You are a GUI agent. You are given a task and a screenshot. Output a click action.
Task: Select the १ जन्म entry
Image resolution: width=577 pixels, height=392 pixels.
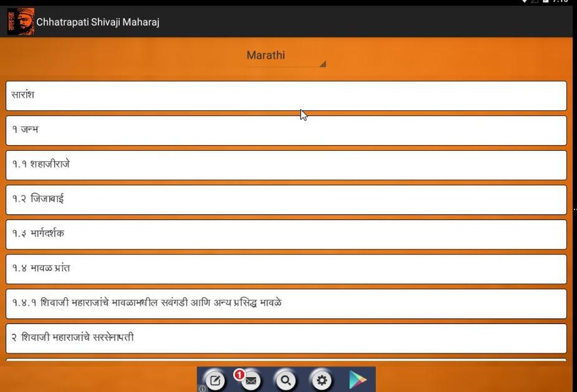click(286, 130)
